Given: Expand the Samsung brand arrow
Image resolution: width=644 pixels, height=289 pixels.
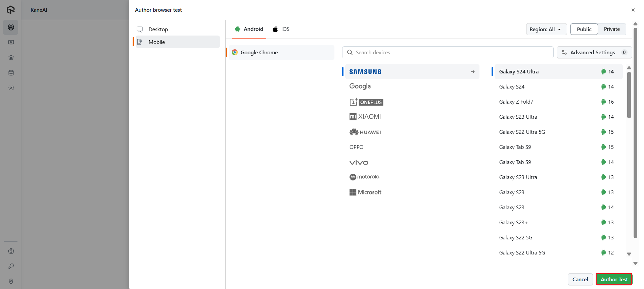Looking at the screenshot, I should click(472, 72).
